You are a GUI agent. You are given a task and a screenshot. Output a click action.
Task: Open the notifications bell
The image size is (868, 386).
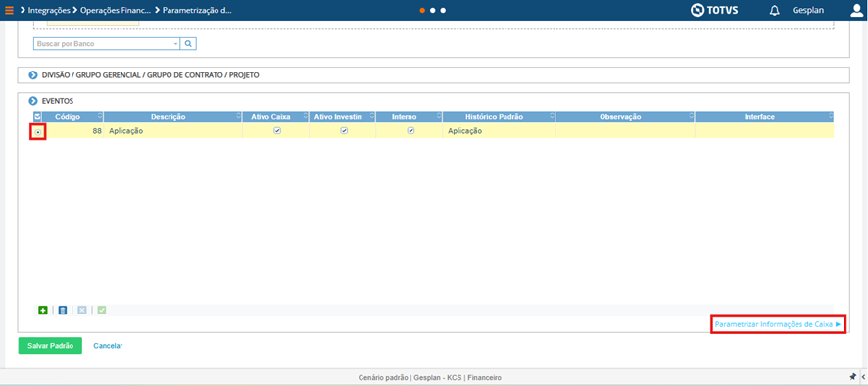[x=775, y=10]
